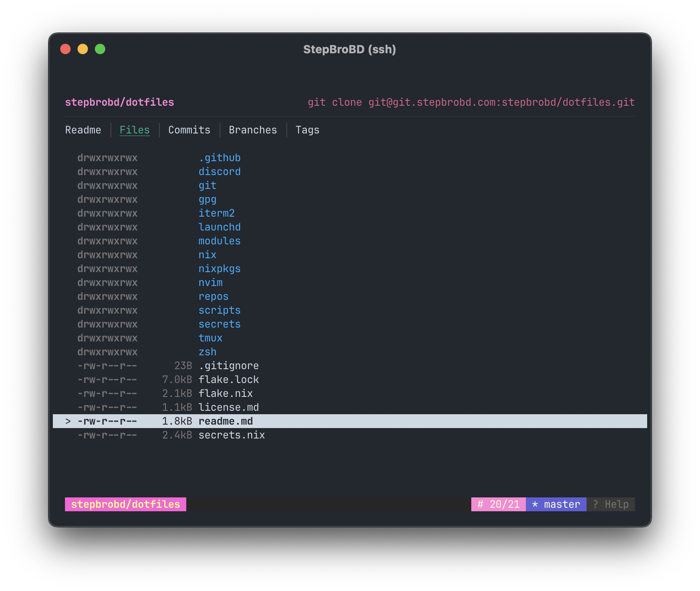This screenshot has width=700, height=591.
Task: Open the .github directory
Action: coord(220,157)
